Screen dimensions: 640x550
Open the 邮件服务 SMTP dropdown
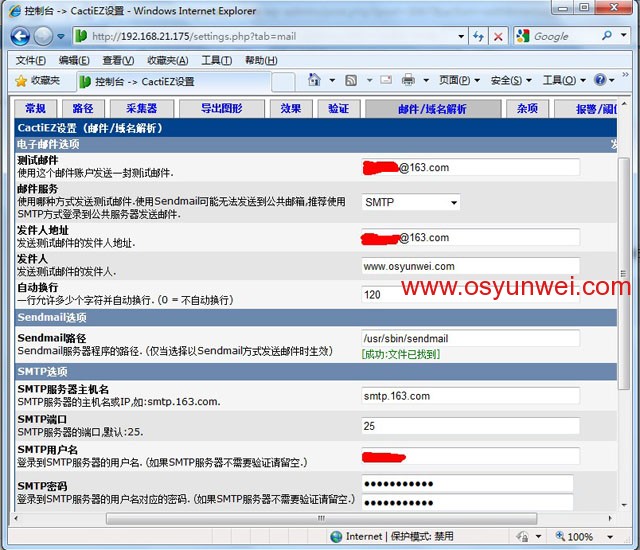[411, 202]
